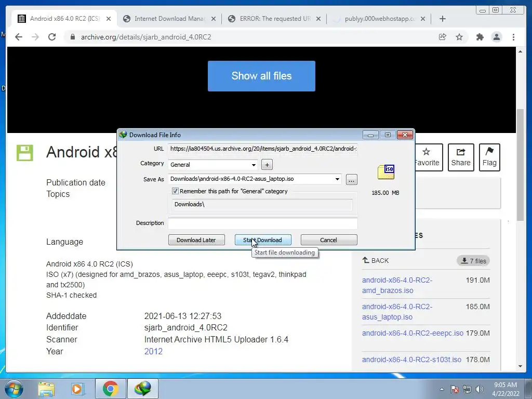Click the site lock icon

coord(72,37)
